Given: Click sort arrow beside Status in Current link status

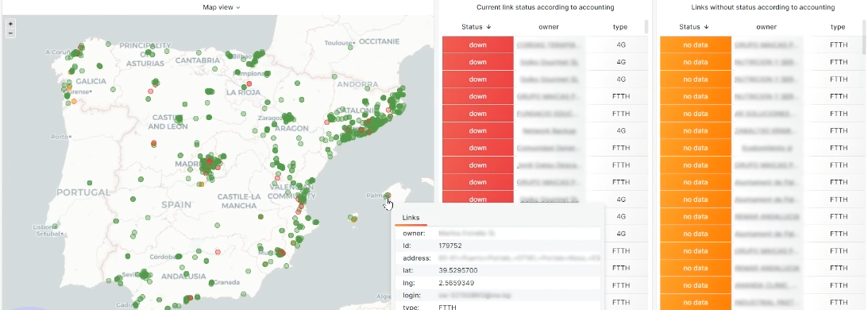Looking at the screenshot, I should pyautogui.click(x=489, y=26).
